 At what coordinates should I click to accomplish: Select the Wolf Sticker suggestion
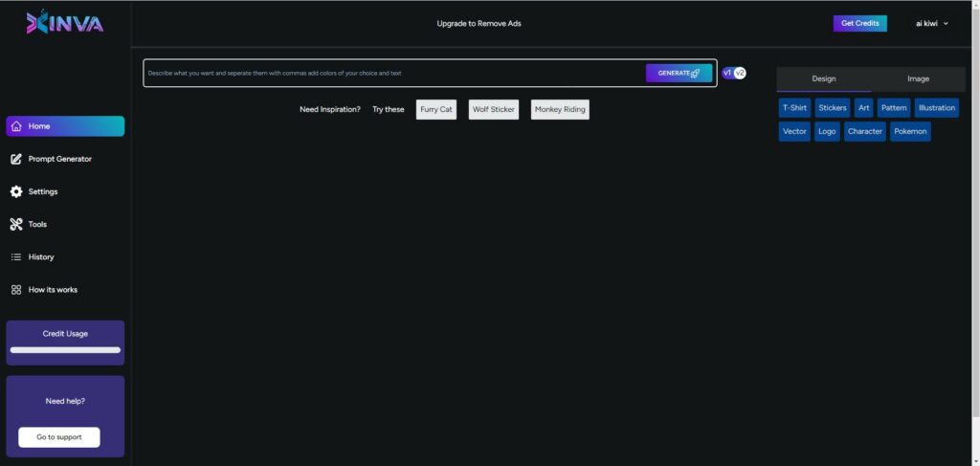click(x=493, y=109)
